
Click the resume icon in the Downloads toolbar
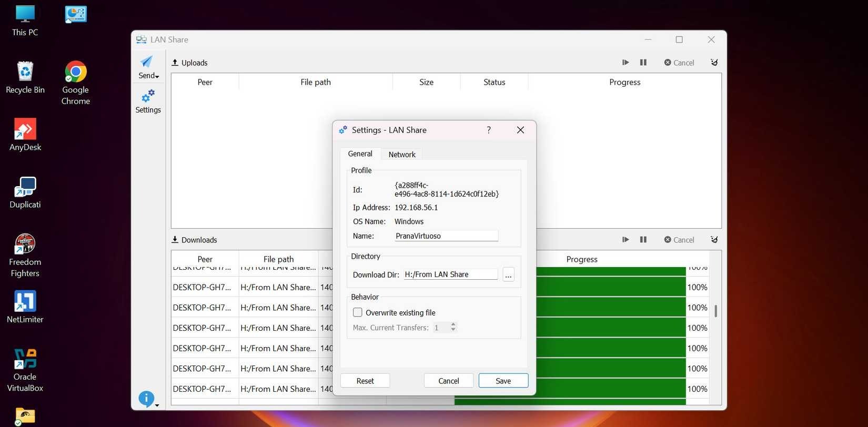pos(625,240)
